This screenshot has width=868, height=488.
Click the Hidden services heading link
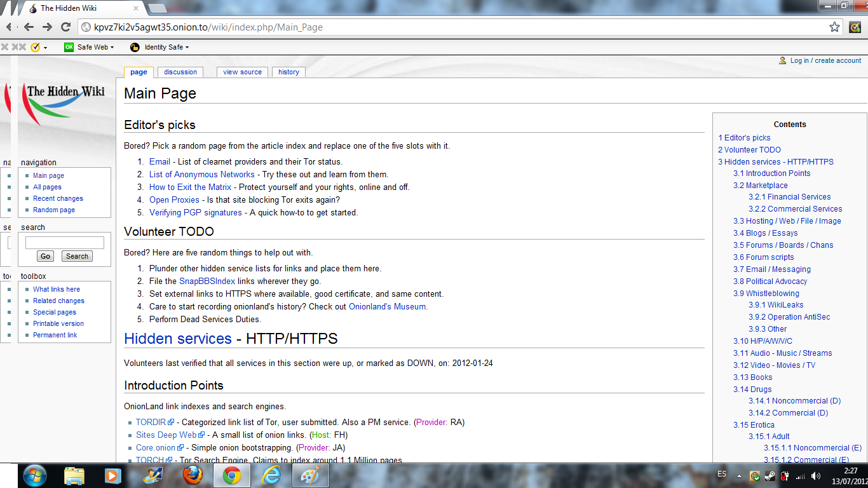[x=178, y=339]
